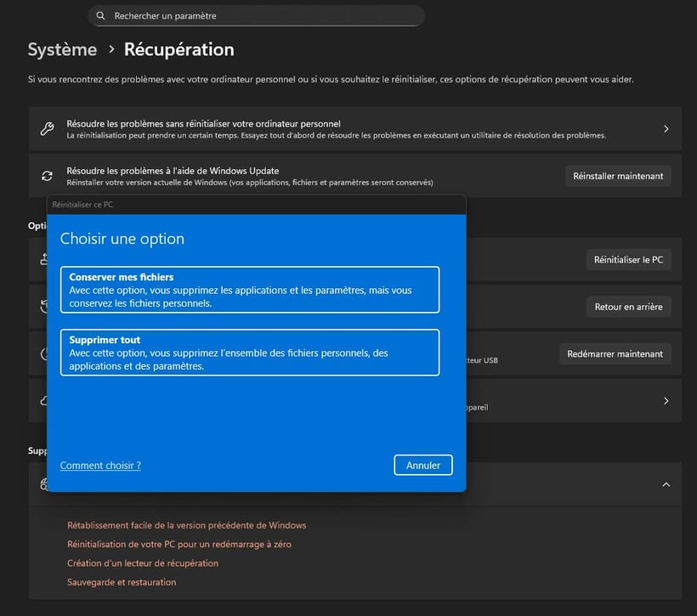Select the 'Supprimer tout' option
The width and height of the screenshot is (697, 616).
(250, 353)
